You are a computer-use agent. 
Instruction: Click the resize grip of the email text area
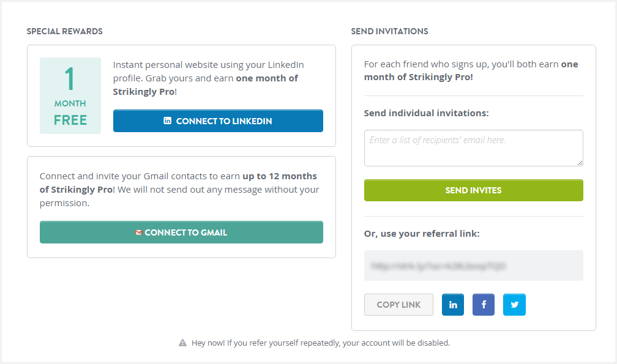click(580, 163)
